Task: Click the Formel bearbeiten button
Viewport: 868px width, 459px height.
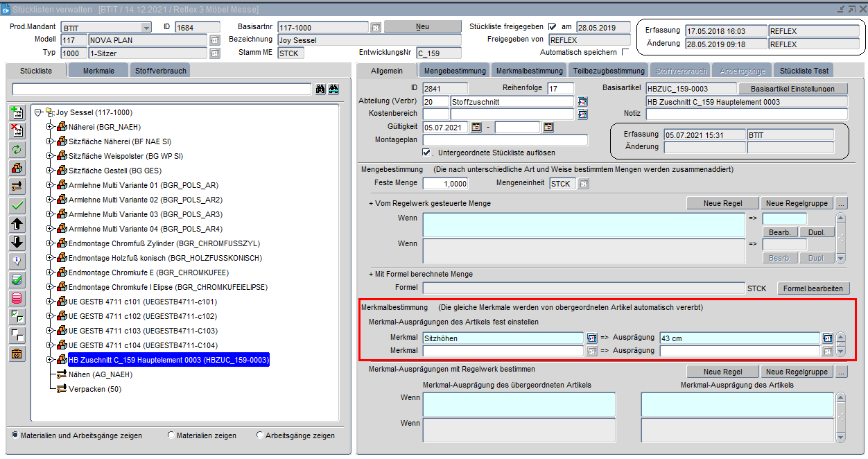Action: [x=813, y=288]
